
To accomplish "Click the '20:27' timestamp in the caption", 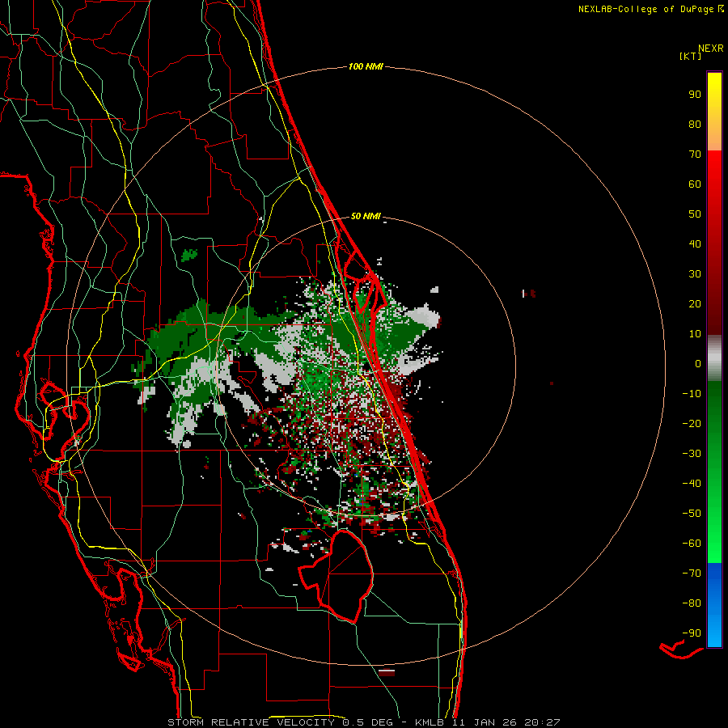I will 542,722.
